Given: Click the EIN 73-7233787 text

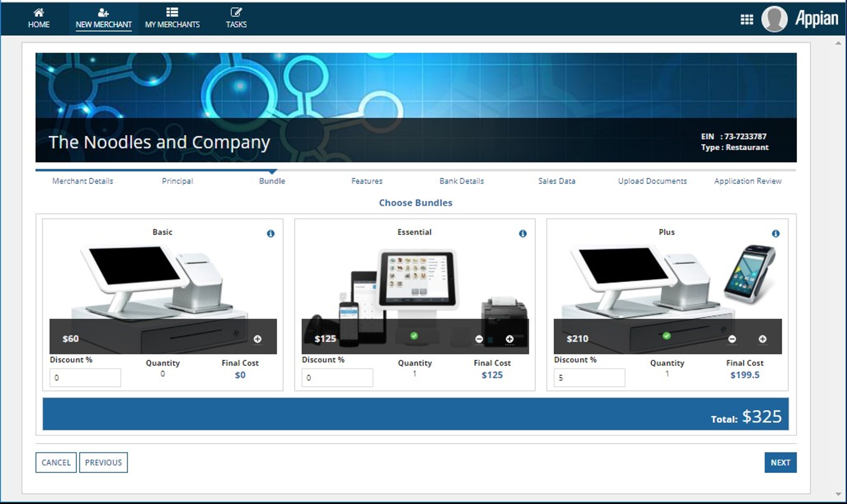Looking at the screenshot, I should pos(734,136).
